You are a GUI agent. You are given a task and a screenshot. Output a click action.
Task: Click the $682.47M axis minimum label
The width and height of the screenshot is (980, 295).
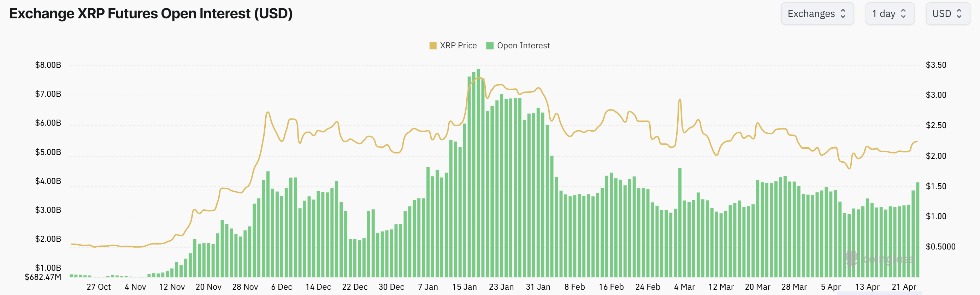point(43,277)
